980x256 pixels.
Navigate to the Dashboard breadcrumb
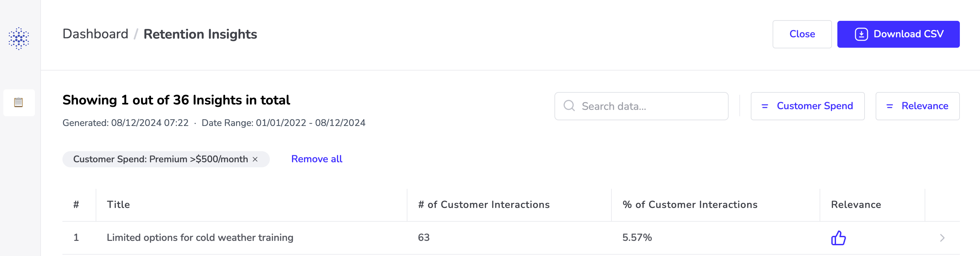click(x=96, y=34)
